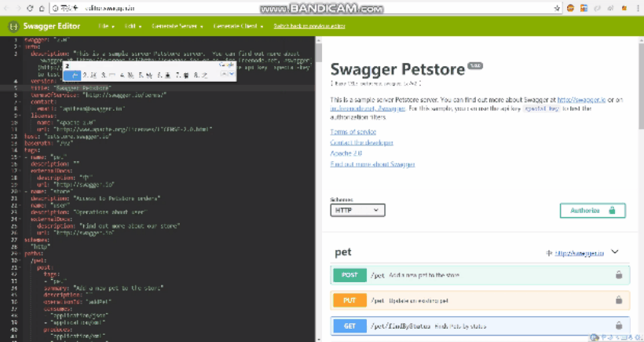644x342 pixels.
Task: Fold the store tag item at line 20
Action: (21, 192)
